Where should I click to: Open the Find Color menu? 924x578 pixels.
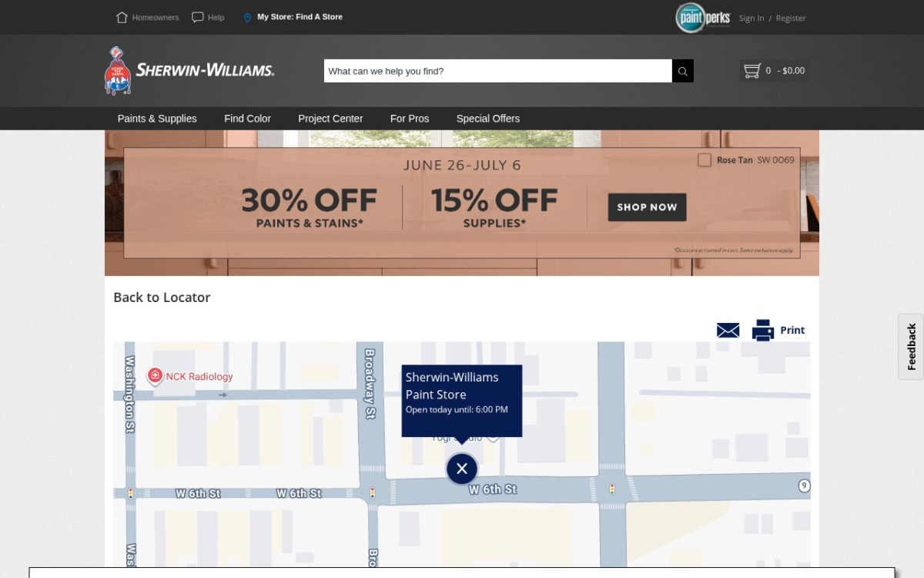click(x=247, y=119)
